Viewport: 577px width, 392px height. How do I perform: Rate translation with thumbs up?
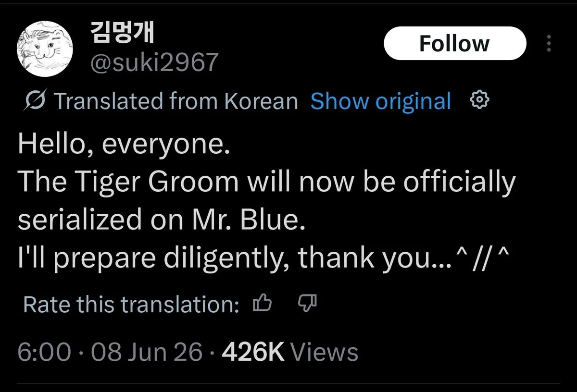point(262,303)
